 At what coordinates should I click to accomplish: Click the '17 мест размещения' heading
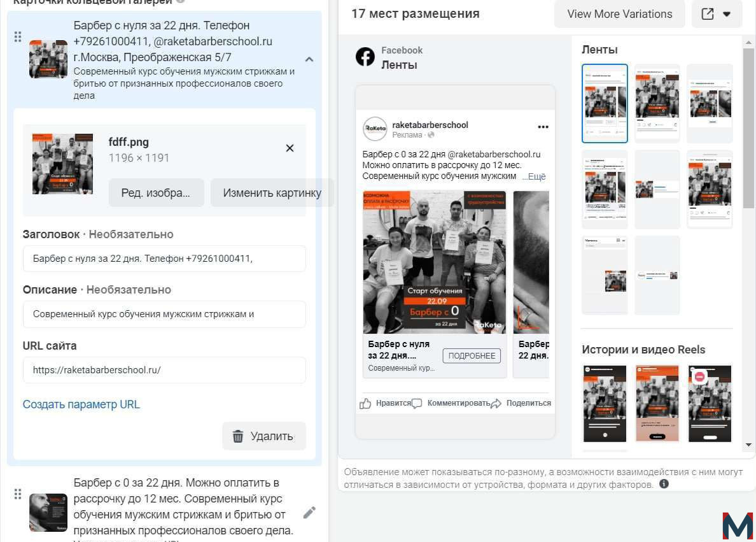click(415, 13)
